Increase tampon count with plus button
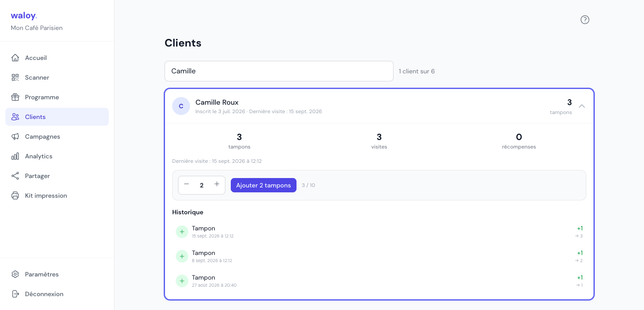Image resolution: width=644 pixels, height=310 pixels. (x=217, y=184)
